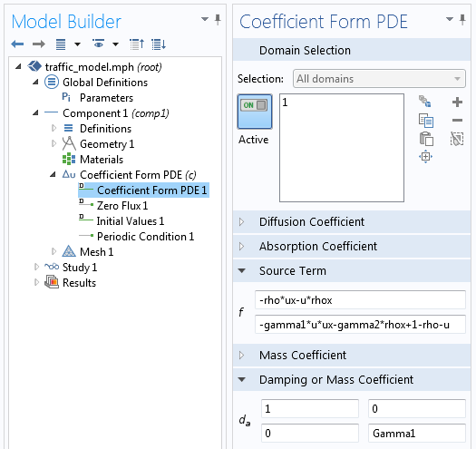Collapse all nodes in Model Builder
Image resolution: width=476 pixels, height=449 pixels.
tap(137, 44)
